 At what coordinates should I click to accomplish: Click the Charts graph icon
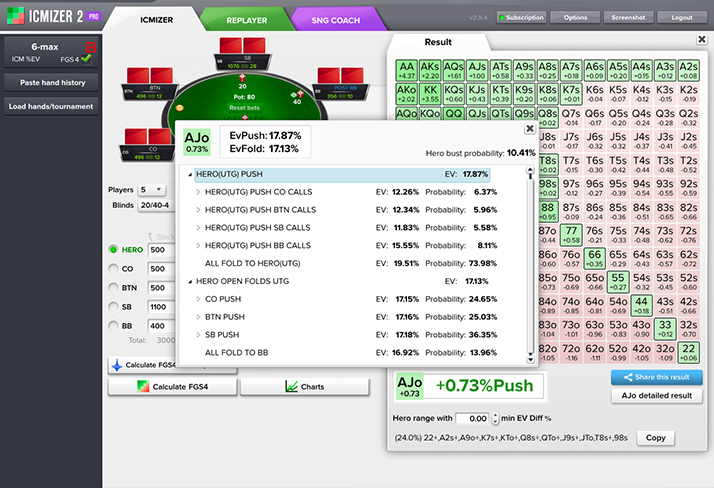point(291,386)
